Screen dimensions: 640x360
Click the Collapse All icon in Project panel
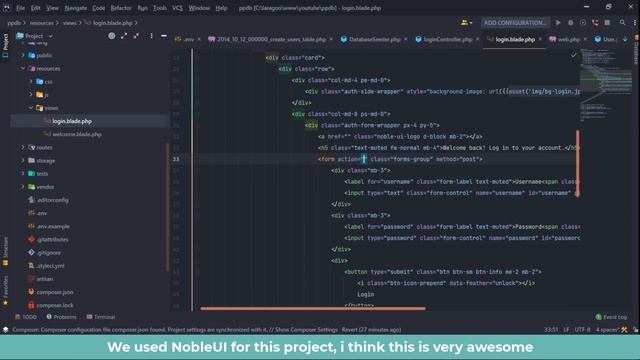(x=136, y=36)
